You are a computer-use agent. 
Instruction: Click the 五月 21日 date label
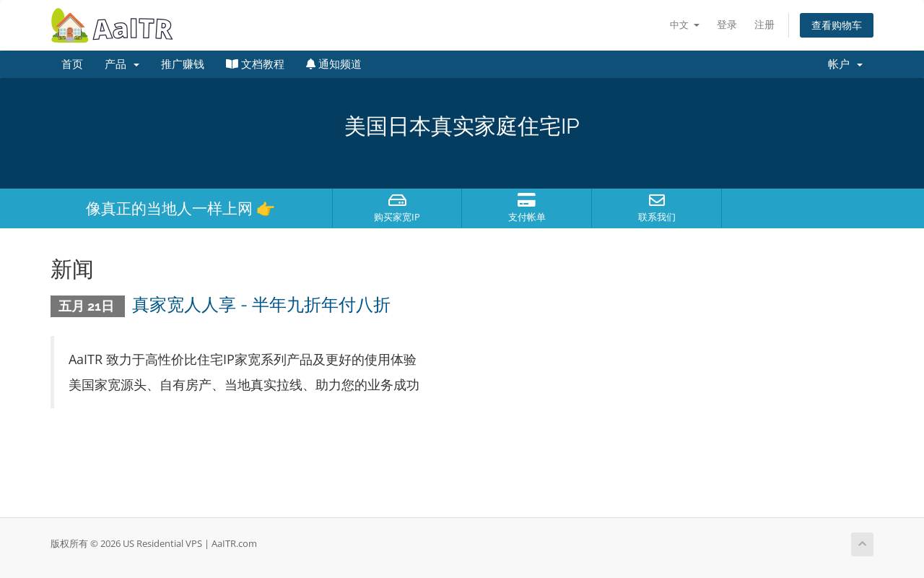(87, 306)
